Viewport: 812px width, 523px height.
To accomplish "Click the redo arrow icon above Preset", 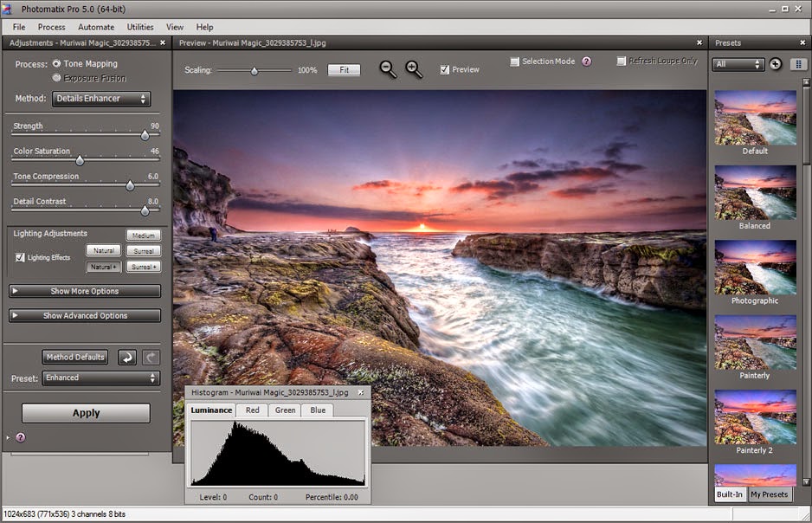I will tap(150, 357).
